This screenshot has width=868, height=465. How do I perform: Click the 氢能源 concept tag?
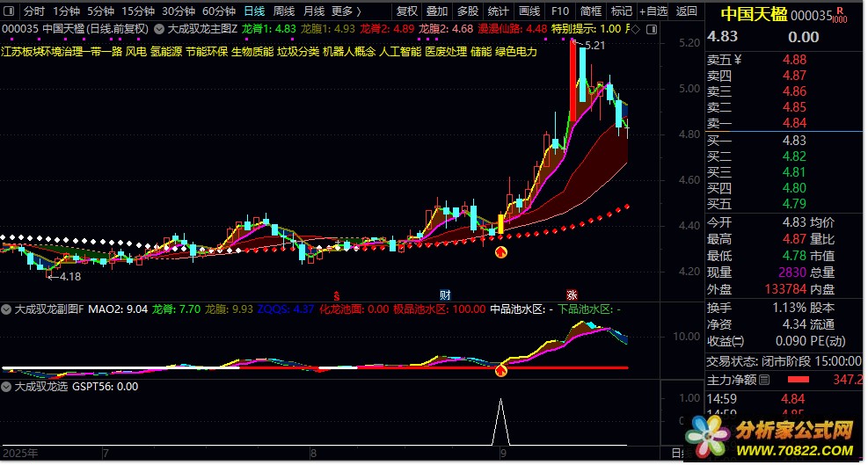166,52
